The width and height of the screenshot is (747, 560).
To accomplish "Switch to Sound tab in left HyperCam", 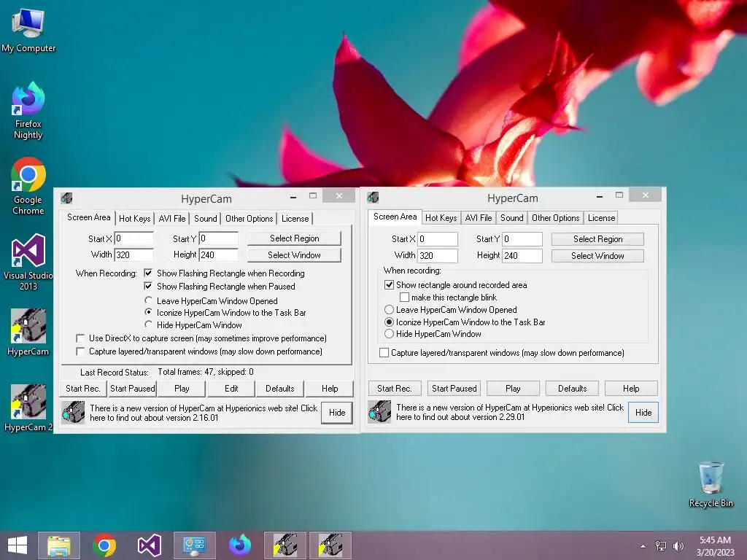I will click(x=205, y=219).
